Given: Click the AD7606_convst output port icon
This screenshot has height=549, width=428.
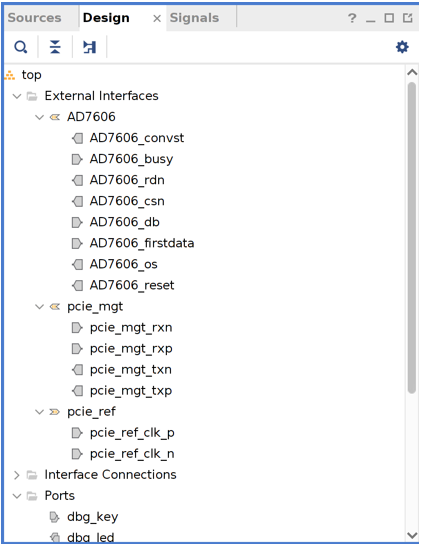Looking at the screenshot, I should pos(77,138).
